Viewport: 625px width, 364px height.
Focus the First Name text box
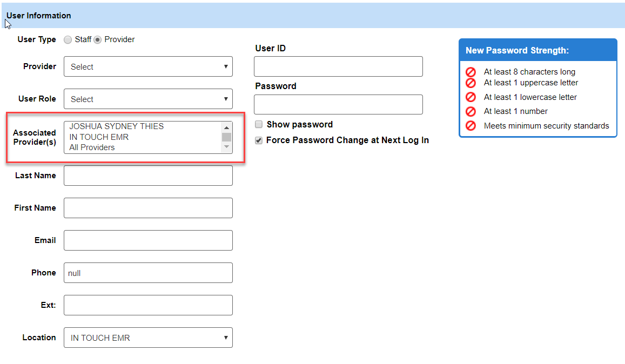click(148, 208)
